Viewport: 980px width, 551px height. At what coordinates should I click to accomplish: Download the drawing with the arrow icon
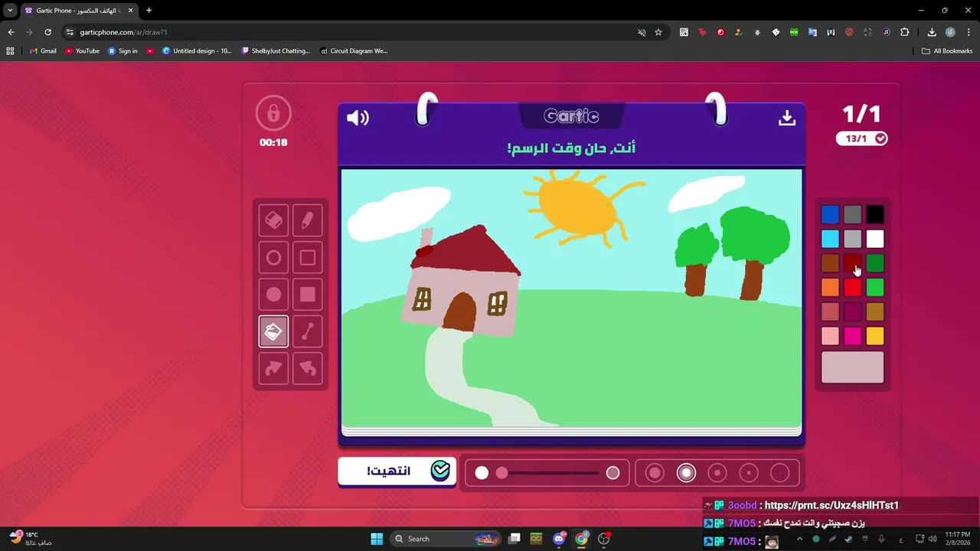pos(787,118)
